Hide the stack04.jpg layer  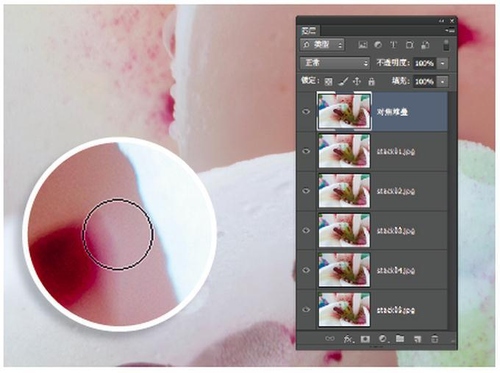[306, 270]
